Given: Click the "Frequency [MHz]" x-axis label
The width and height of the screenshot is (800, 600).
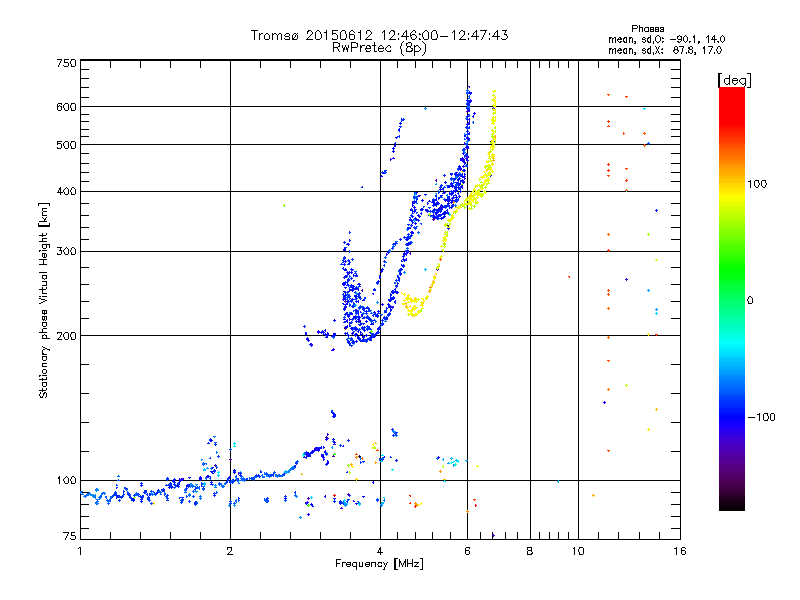Looking at the screenshot, I should click(x=379, y=564).
